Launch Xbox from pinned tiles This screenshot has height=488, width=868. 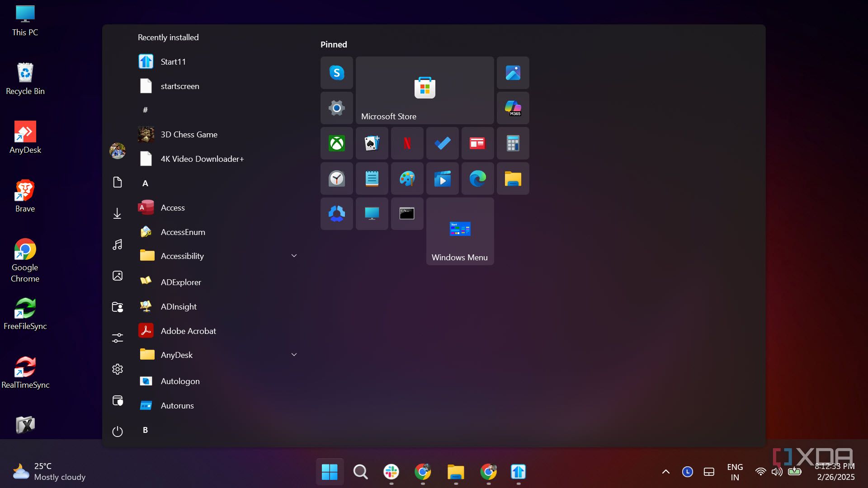[336, 143]
